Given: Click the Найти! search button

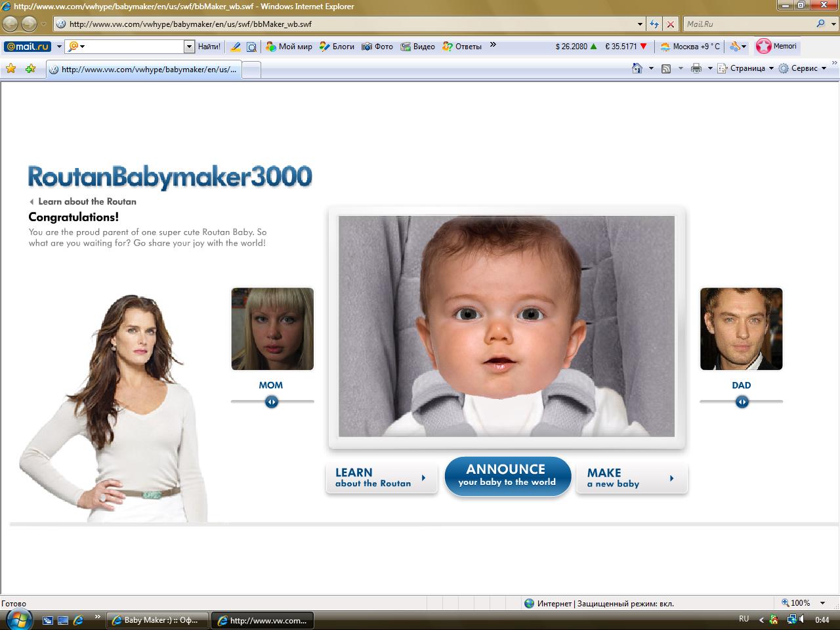Looking at the screenshot, I should click(x=209, y=47).
